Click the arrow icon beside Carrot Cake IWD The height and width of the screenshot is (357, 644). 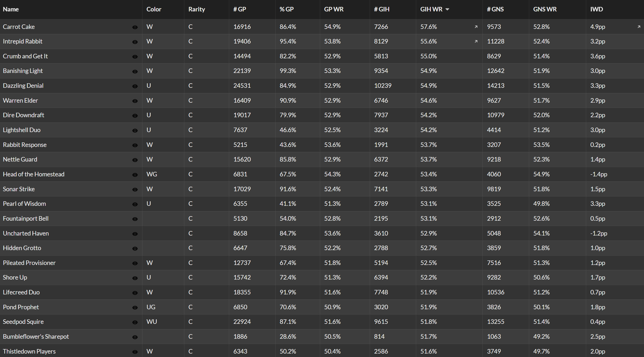[x=639, y=27]
